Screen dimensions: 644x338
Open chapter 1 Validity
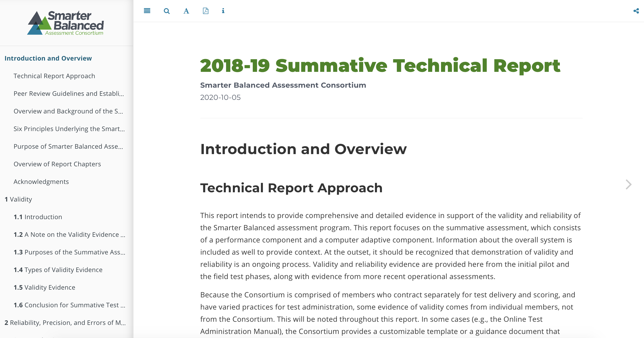[x=19, y=199]
